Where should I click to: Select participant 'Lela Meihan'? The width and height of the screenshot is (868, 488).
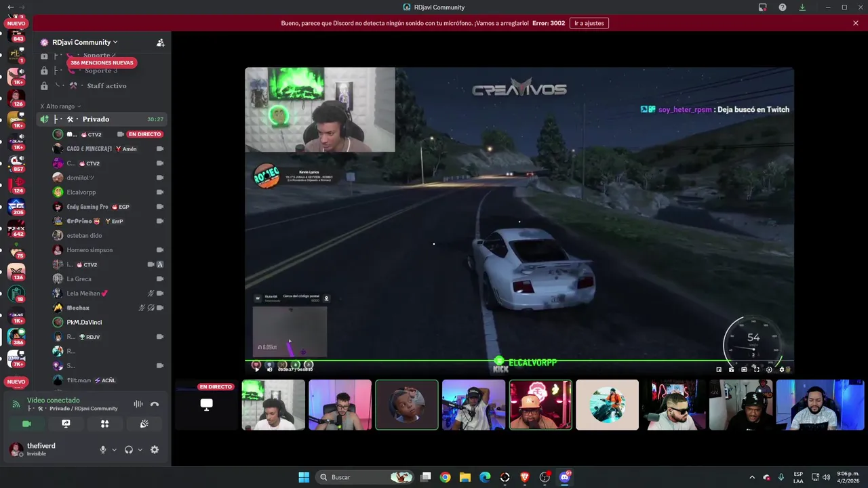click(108, 293)
